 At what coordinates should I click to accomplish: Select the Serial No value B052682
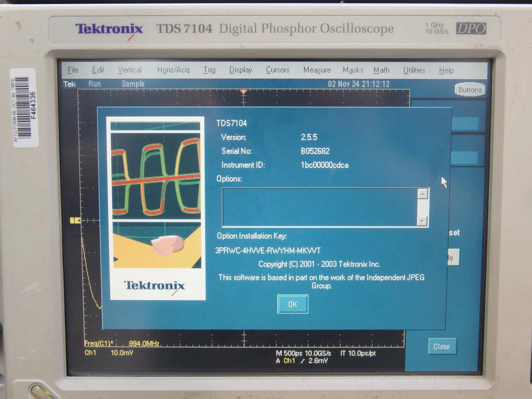(x=315, y=151)
